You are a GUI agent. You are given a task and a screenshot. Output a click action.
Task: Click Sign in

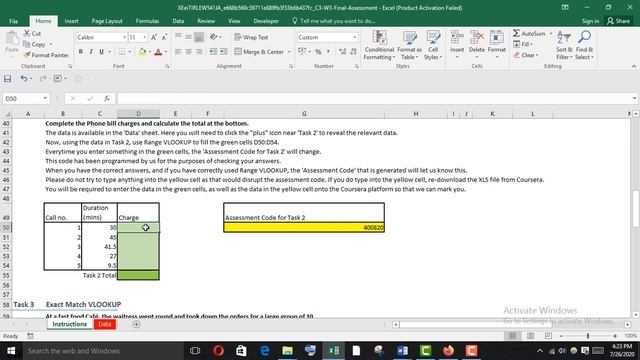click(x=590, y=21)
